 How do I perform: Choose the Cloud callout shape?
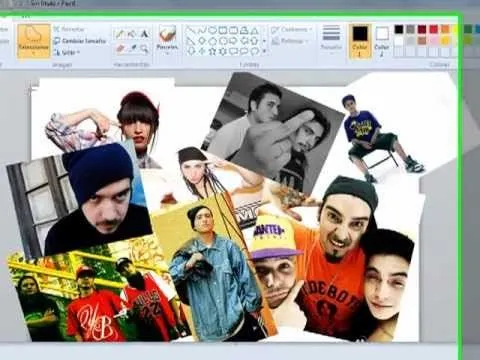[255, 52]
